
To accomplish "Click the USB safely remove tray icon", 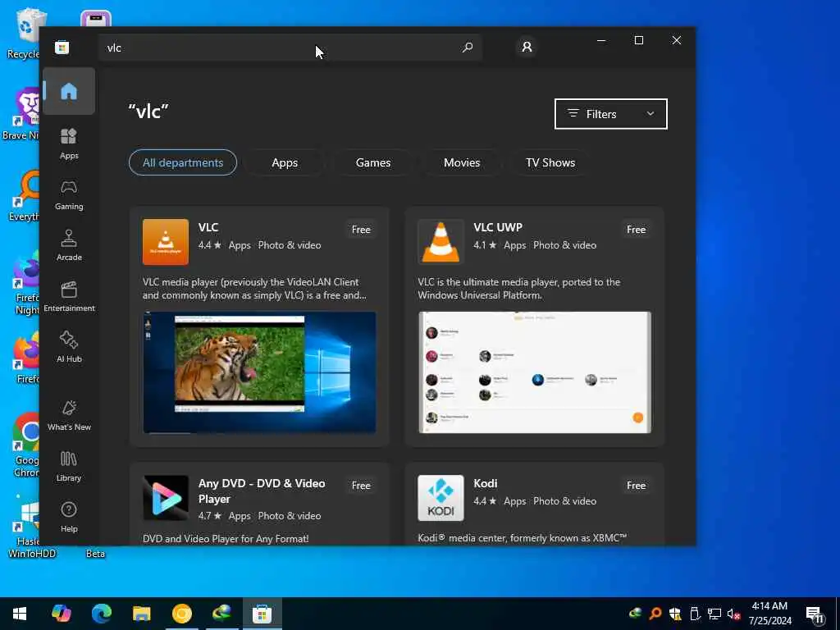I will click(695, 614).
